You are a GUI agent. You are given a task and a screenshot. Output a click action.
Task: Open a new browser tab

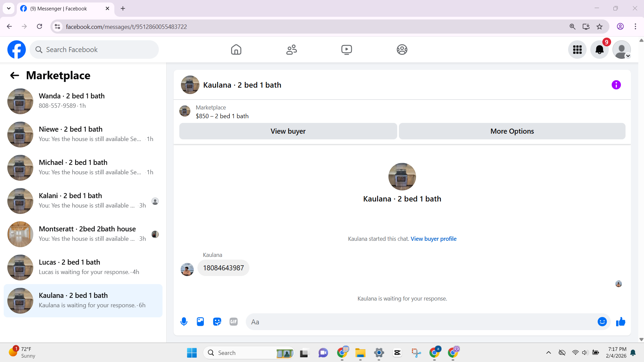[x=123, y=8]
